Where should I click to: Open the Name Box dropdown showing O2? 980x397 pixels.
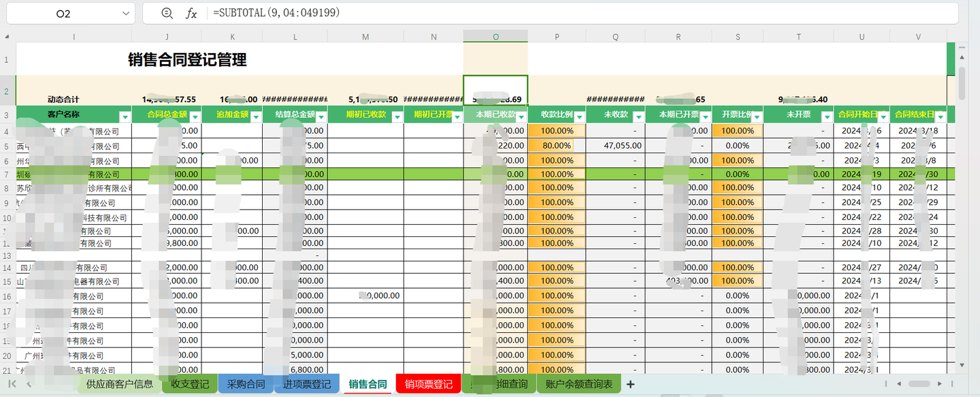(125, 13)
